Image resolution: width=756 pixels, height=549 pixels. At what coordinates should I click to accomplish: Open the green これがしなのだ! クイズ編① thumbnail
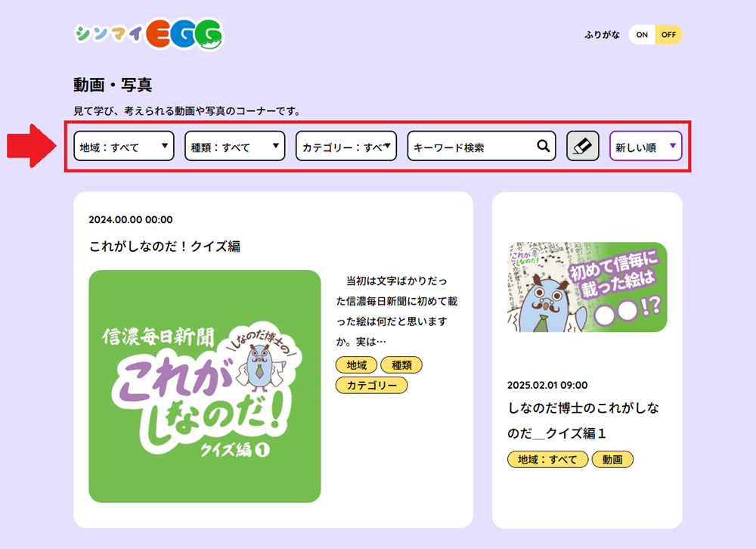tap(205, 386)
